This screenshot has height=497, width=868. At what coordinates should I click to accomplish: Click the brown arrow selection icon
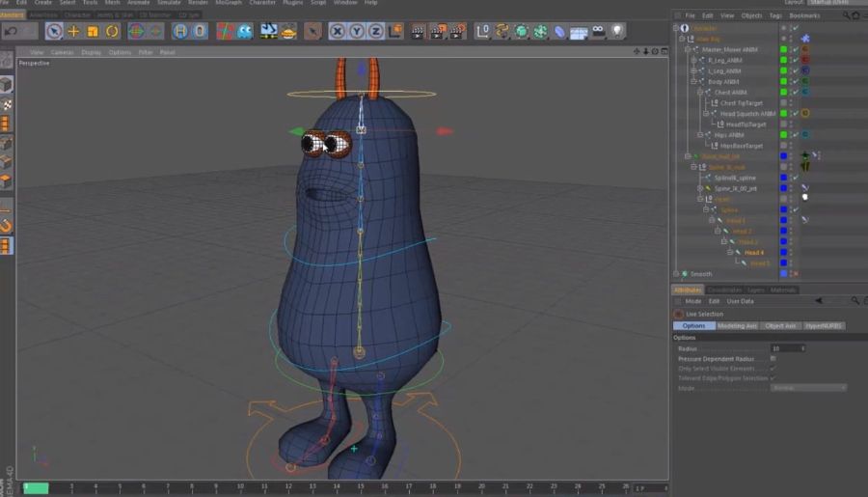point(312,31)
